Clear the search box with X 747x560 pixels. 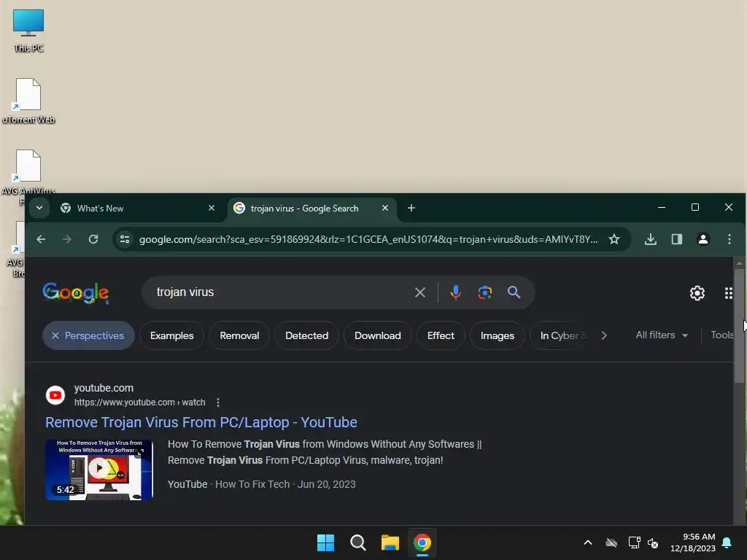click(419, 292)
